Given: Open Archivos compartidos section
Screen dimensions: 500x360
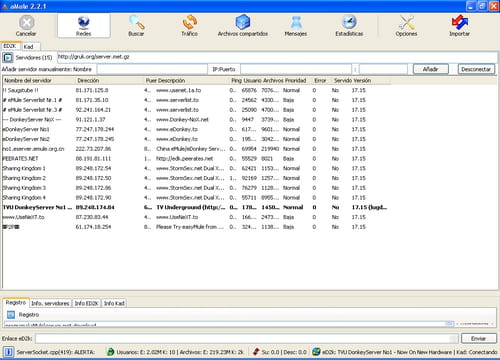Looking at the screenshot, I should 243,26.
